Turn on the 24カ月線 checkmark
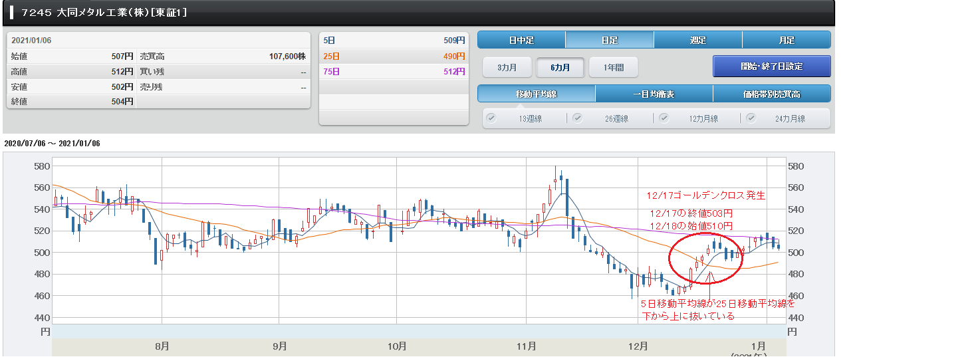The image size is (980, 363). (751, 118)
